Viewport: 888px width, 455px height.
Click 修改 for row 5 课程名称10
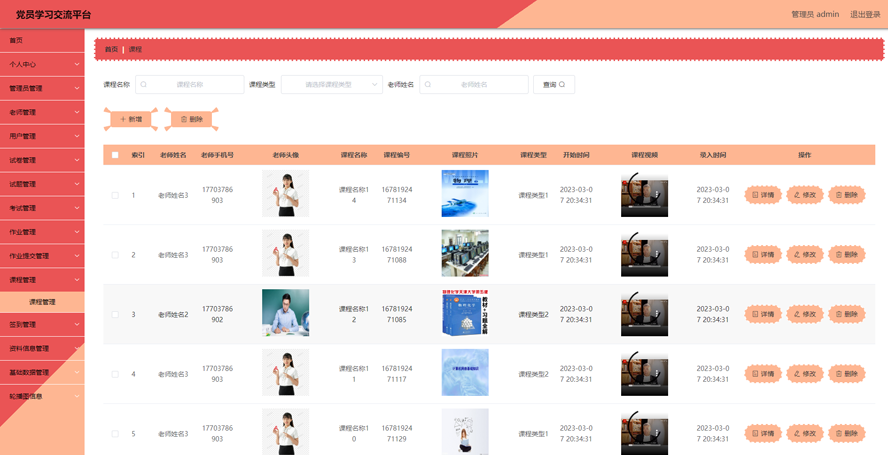tap(805, 433)
